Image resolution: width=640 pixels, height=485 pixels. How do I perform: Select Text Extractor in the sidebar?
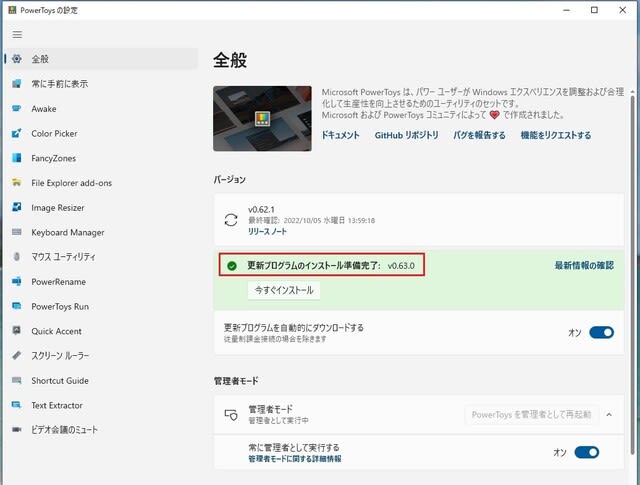[101, 405]
